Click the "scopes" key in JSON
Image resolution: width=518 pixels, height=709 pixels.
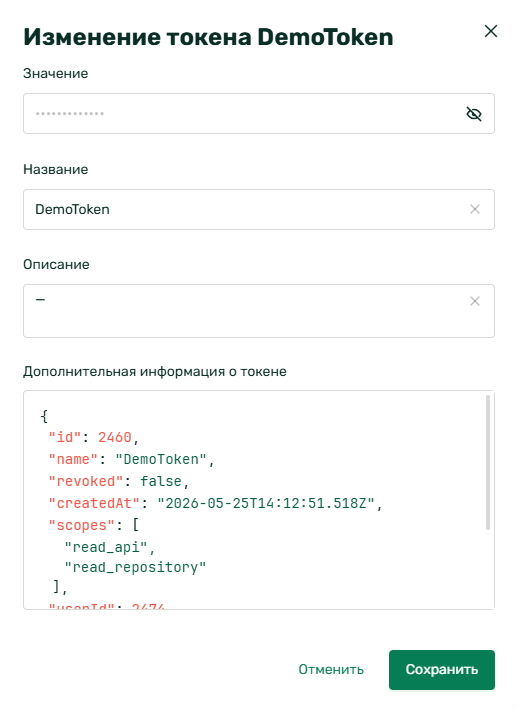(x=82, y=525)
